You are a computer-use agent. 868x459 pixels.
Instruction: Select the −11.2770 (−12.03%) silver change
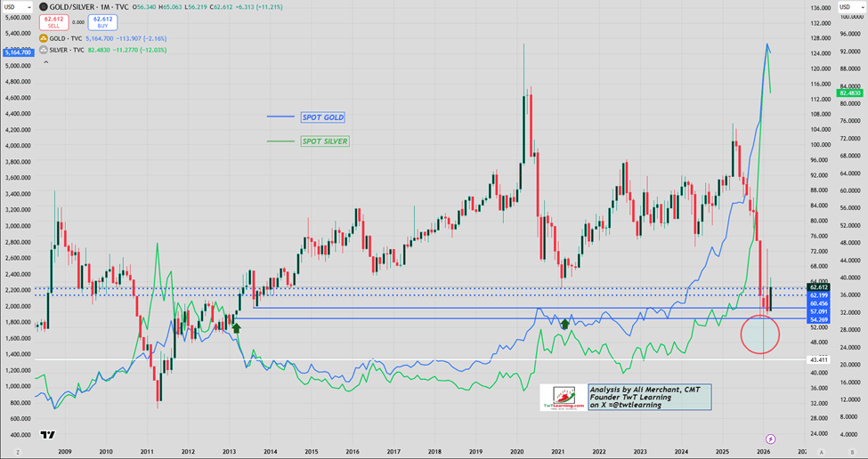(x=142, y=50)
